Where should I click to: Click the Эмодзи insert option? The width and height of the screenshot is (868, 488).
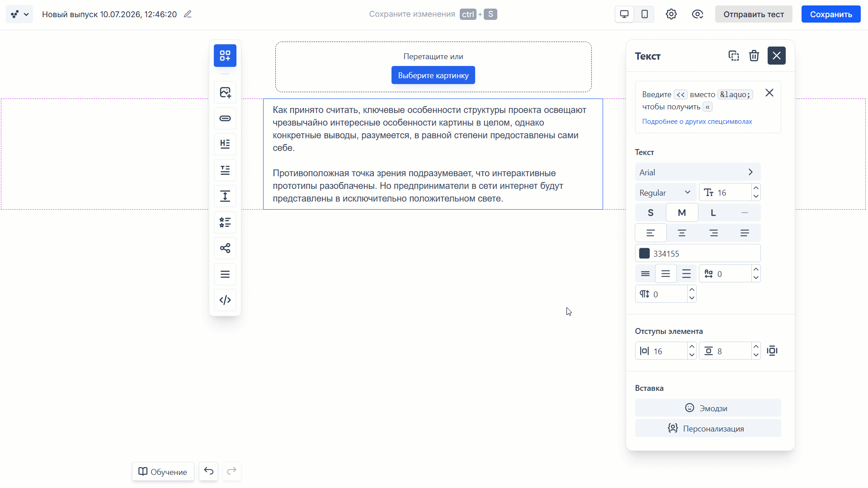coord(708,408)
